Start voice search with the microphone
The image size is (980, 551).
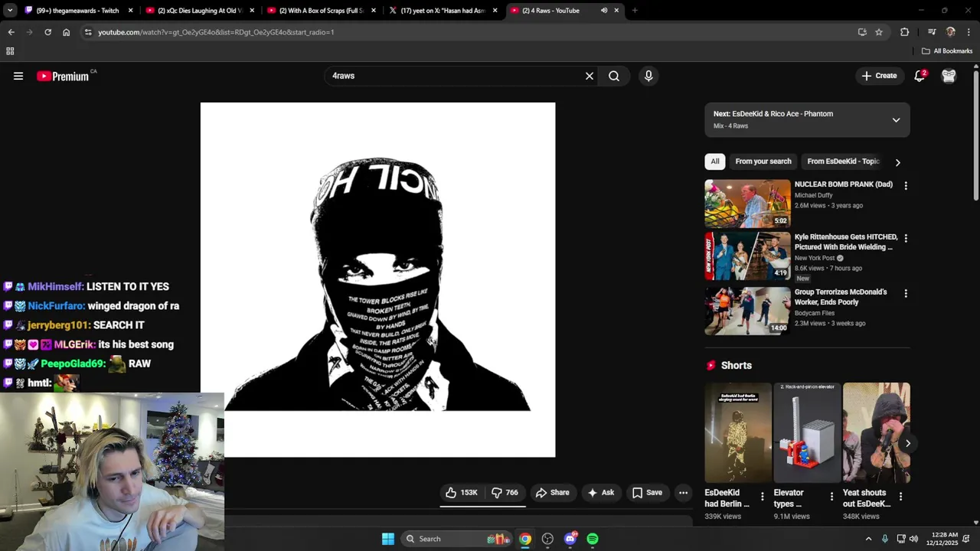648,76
